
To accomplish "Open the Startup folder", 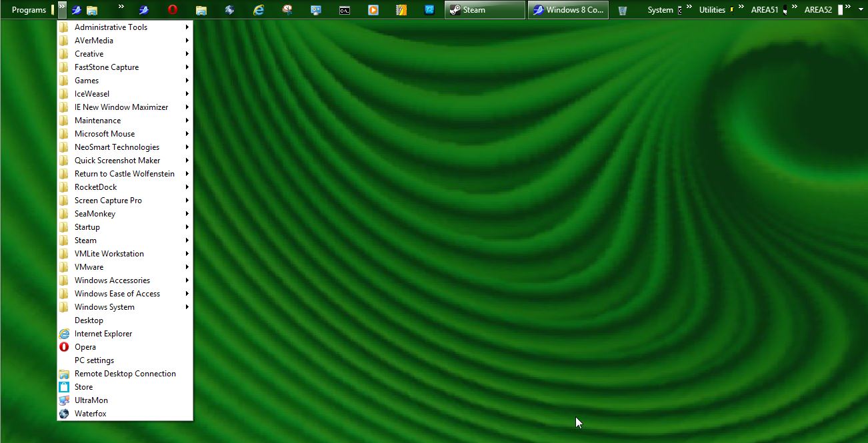I will 125,227.
